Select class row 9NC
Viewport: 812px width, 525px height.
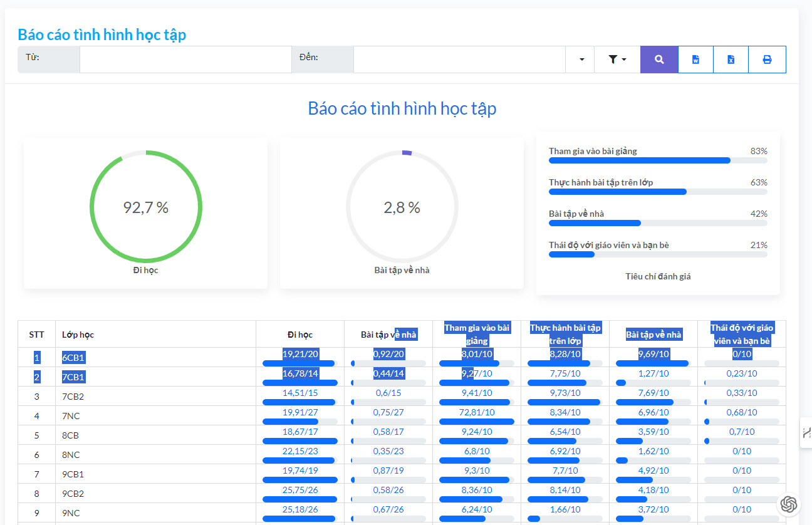(402, 513)
